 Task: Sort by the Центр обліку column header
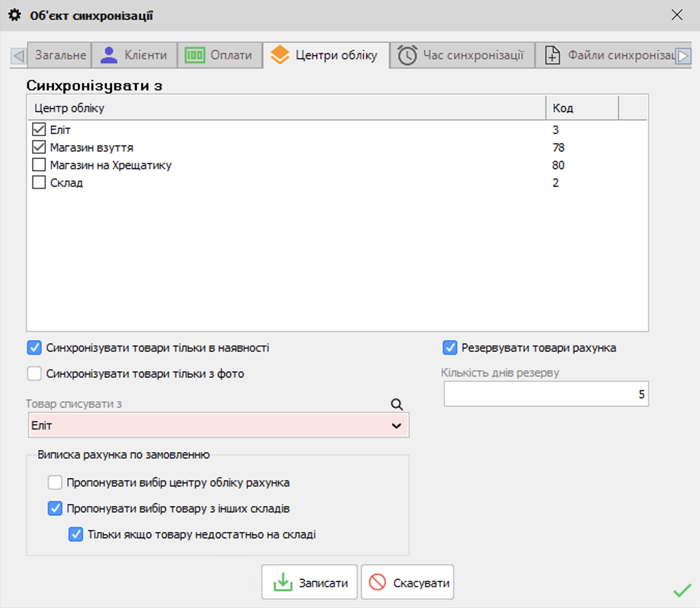point(286,108)
